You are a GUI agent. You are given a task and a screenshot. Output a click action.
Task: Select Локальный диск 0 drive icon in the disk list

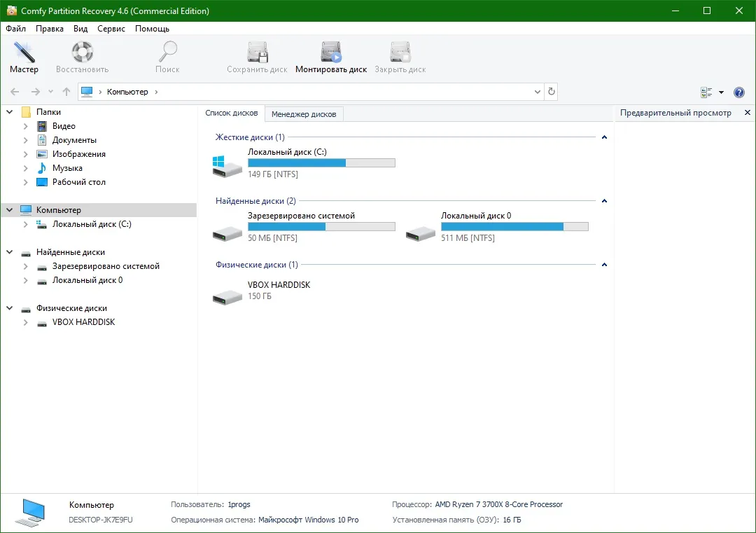421,233
